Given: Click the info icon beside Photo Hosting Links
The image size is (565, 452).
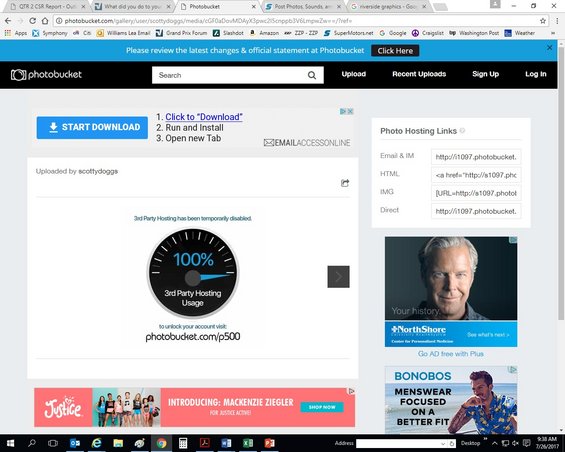Looking at the screenshot, I should (x=462, y=130).
